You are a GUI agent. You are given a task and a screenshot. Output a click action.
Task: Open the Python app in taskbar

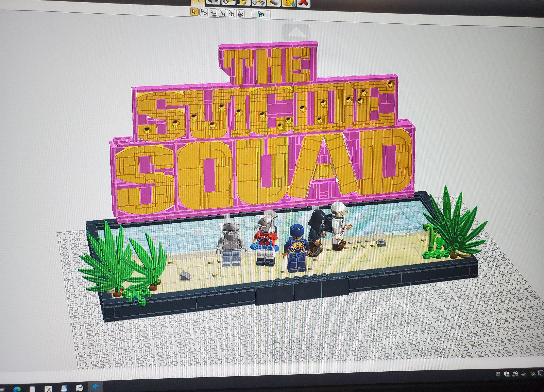click(x=80, y=388)
